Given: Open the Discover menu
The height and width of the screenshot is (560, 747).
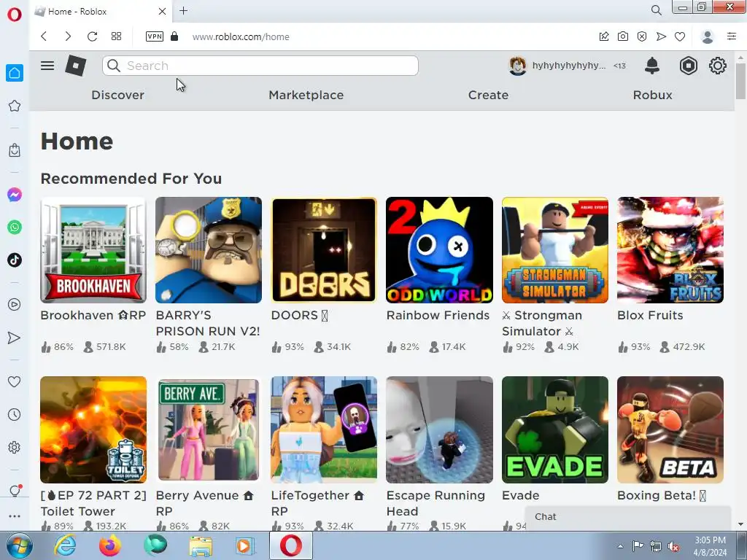Looking at the screenshot, I should pyautogui.click(x=117, y=95).
